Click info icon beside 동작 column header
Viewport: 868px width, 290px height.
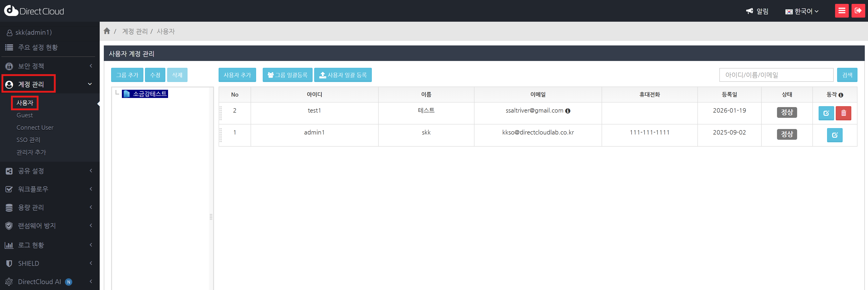[841, 95]
